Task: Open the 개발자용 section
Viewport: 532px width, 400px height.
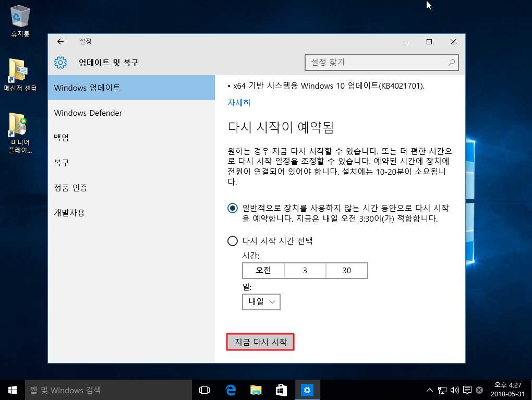Action: pos(131,213)
